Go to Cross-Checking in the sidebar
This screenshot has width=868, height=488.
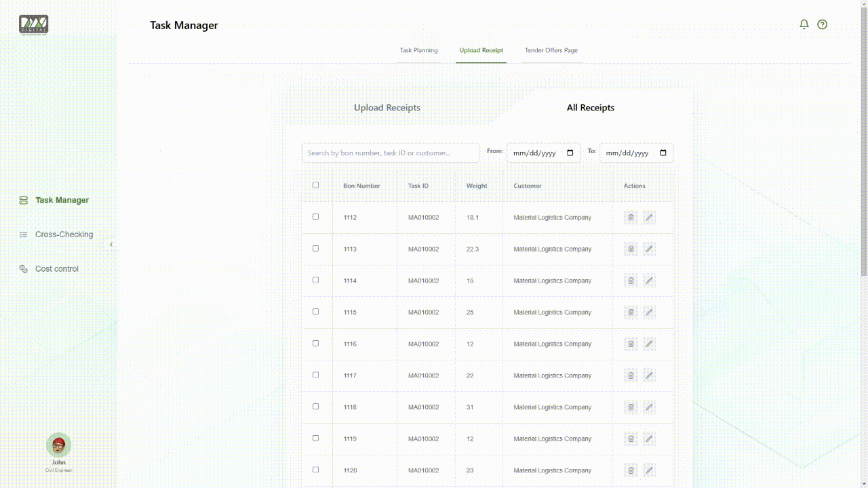(x=64, y=235)
